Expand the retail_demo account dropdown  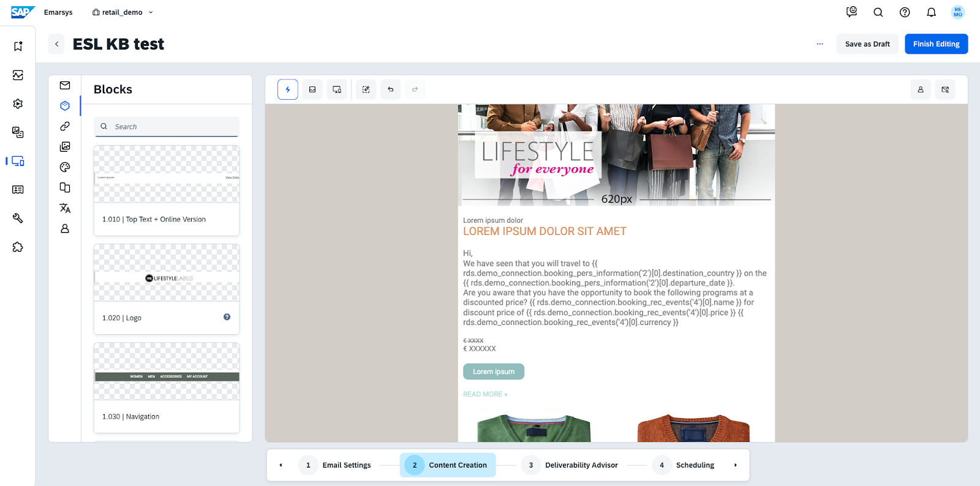coord(123,12)
